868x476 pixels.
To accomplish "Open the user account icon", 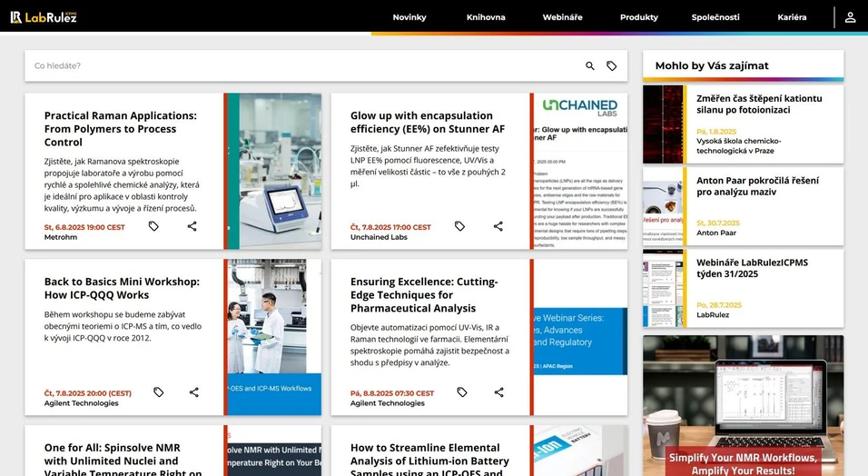I will click(x=850, y=17).
